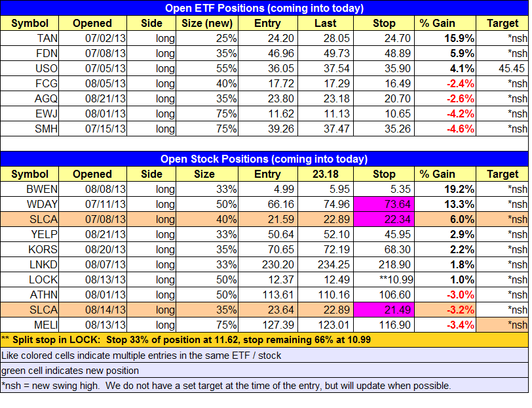532x408 pixels.
Task: Click SMH's entry price "39.26"
Action: click(x=268, y=129)
